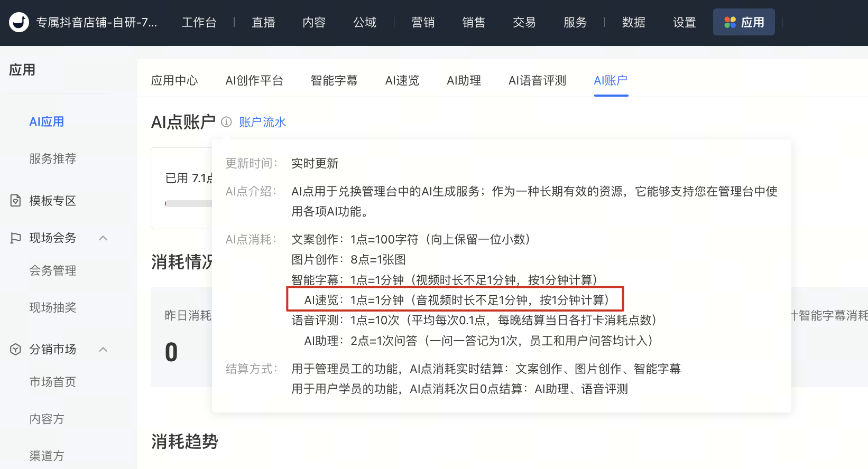Click the Douyin store logo icon

tap(19, 22)
